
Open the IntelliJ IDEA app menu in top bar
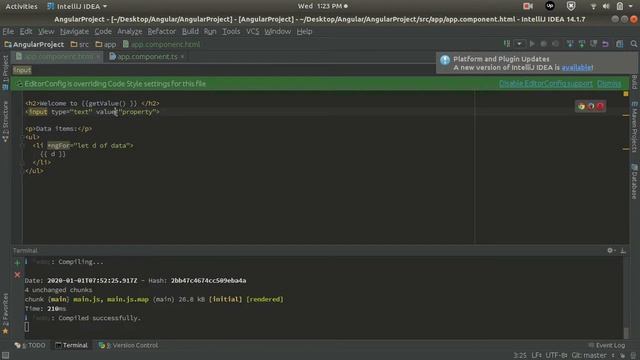77,6
